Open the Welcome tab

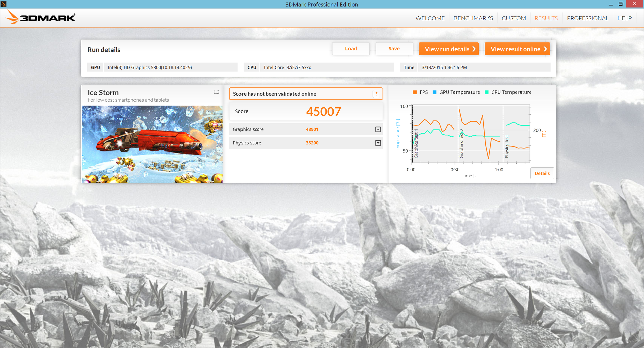pos(430,18)
